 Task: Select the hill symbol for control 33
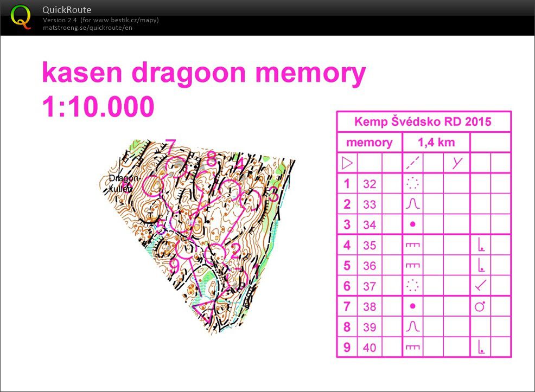[x=412, y=204]
